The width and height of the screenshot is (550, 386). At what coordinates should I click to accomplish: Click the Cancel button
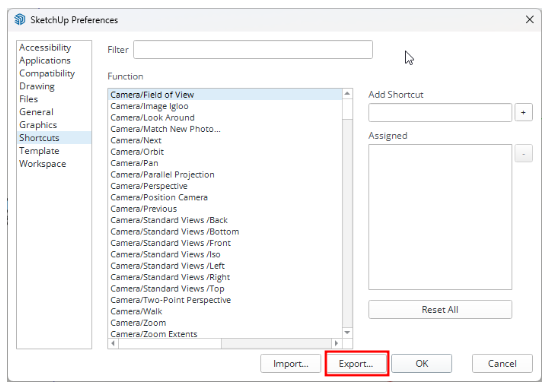502,364
